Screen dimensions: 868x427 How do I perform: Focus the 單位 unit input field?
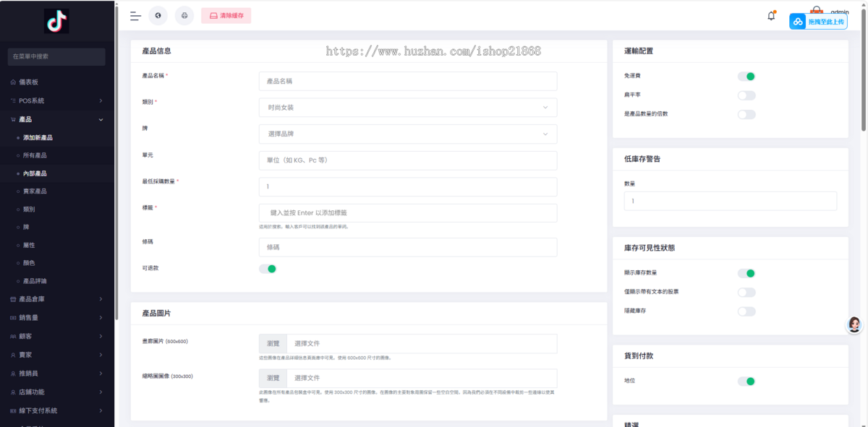[408, 160]
